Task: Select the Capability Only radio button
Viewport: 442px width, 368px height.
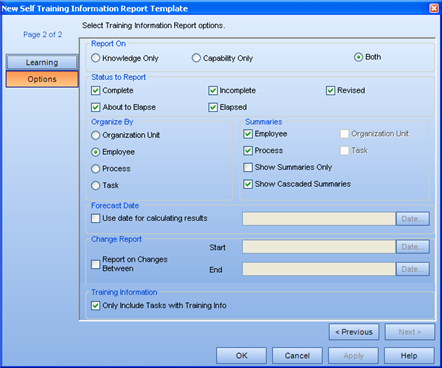Action: coord(196,58)
